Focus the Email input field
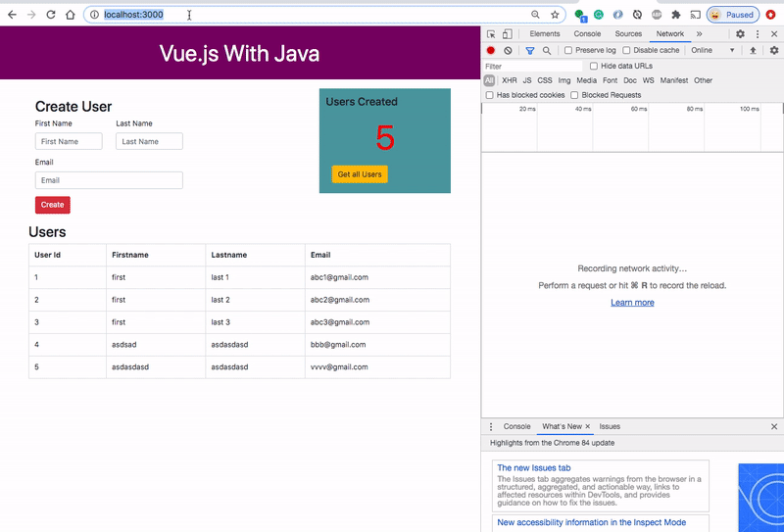This screenshot has width=784, height=532. [109, 180]
